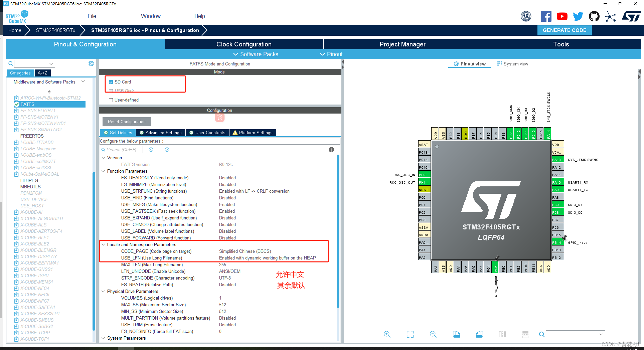
Task: Open the GitHub icon in top bar
Action: [x=594, y=16]
